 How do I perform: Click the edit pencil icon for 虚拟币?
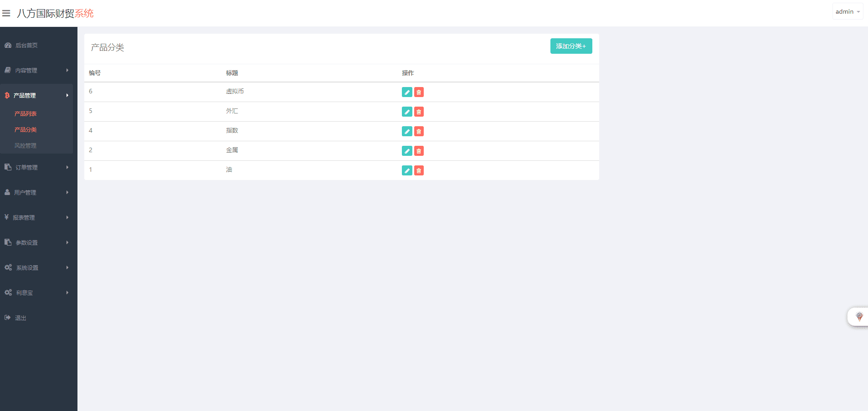pyautogui.click(x=407, y=92)
